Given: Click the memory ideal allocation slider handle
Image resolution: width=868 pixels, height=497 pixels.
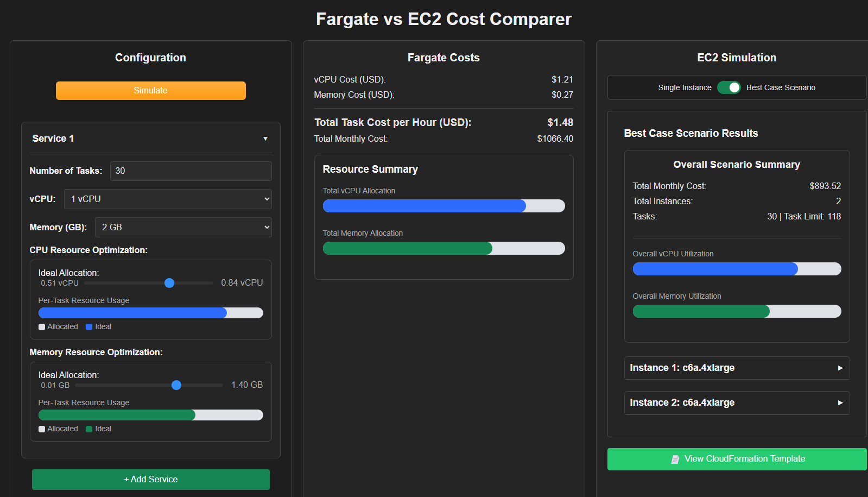Looking at the screenshot, I should tap(176, 385).
